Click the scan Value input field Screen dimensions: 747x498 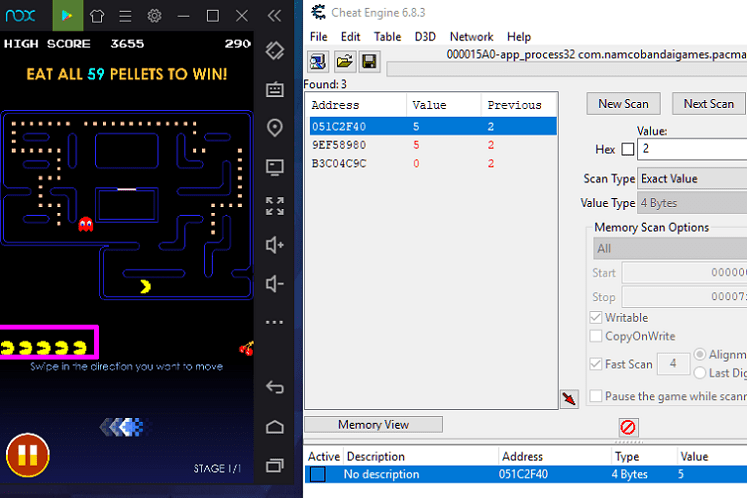692,149
